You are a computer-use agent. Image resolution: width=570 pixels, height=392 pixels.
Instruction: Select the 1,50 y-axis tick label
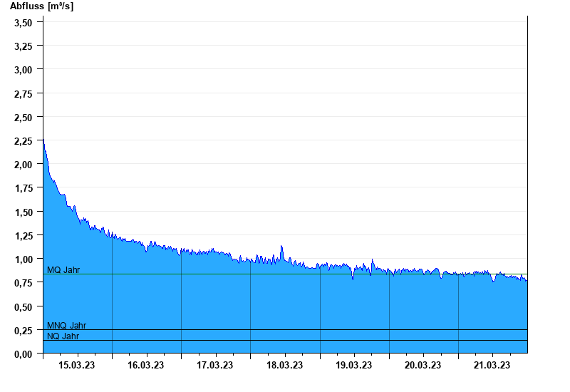(x=24, y=212)
